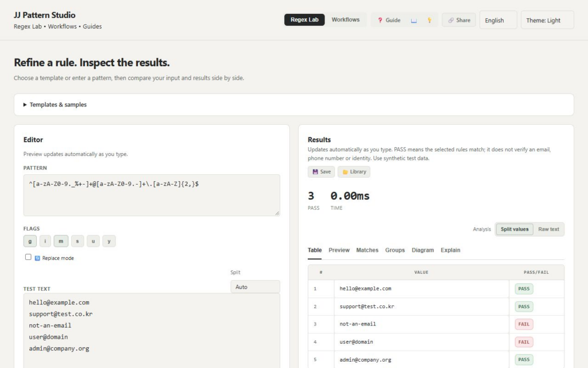Click table cell hello@example.com

click(421, 289)
